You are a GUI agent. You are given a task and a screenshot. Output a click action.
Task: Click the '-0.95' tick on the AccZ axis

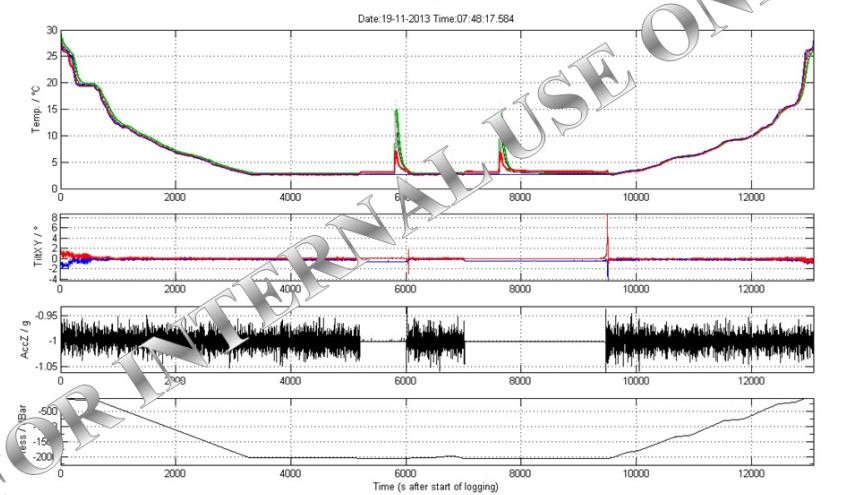click(43, 313)
